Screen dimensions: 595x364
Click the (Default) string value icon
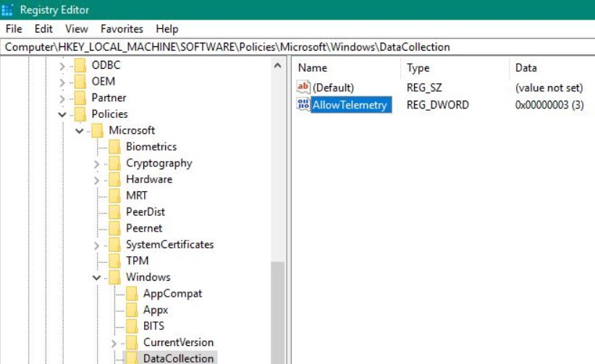[303, 88]
